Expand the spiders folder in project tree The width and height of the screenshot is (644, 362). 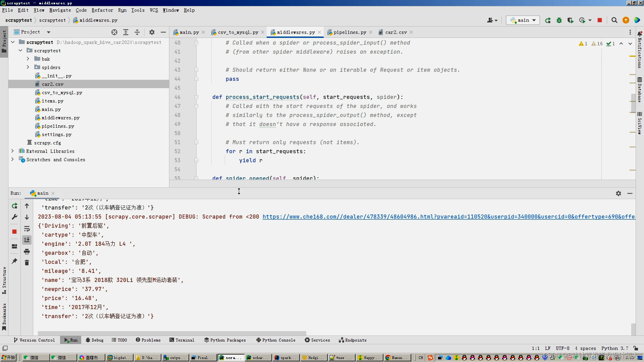(28, 67)
